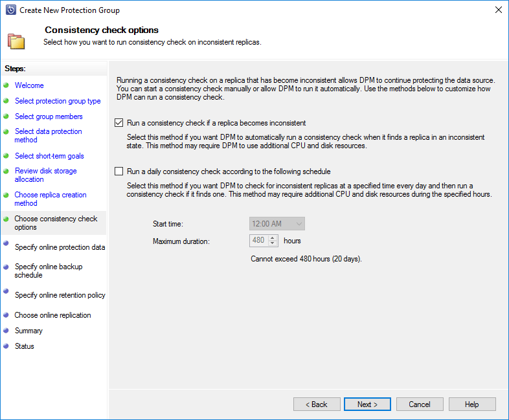Click the purple bullet beside Choose online replication
This screenshot has width=509, height=420.
point(6,315)
